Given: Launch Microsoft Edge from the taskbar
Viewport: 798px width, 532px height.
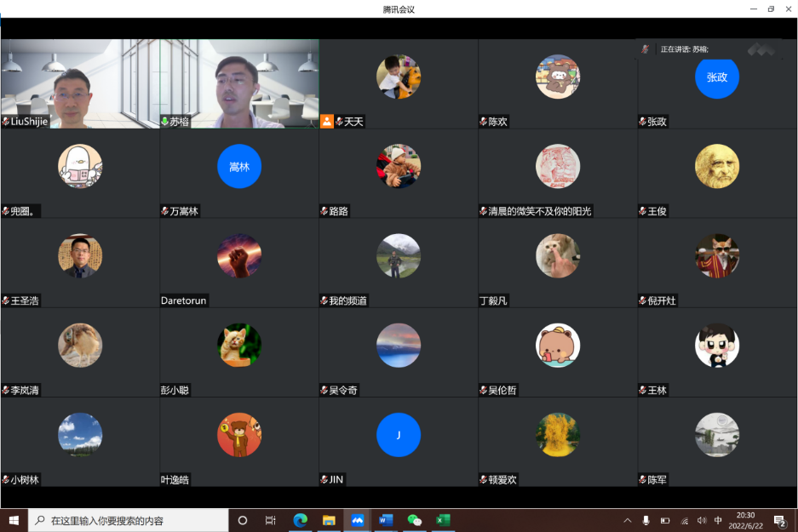Looking at the screenshot, I should (300, 520).
